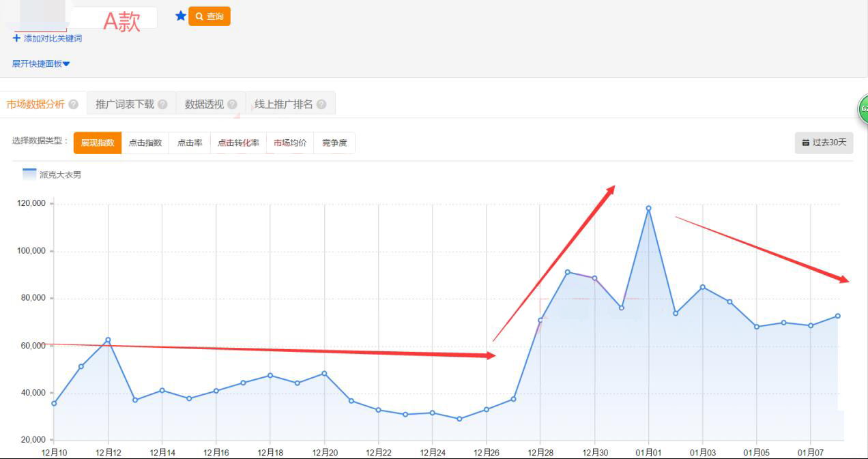Image resolution: width=868 pixels, height=459 pixels.
Task: Click the magnifier icon inside the 查询 button
Action: pos(198,16)
